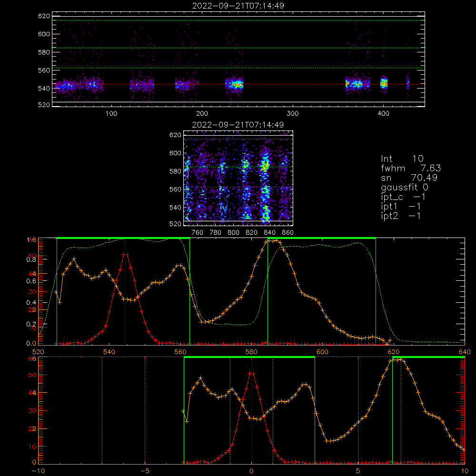Click x-axis label 300 of top spectrogram
Image resolution: width=476 pixels, height=476 pixels.
tap(293, 114)
